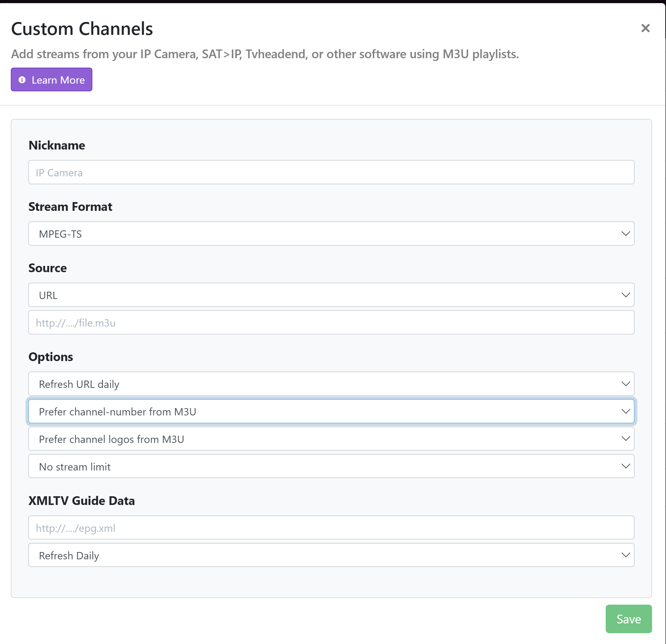Open the No stream limit dropdown
Image resolution: width=666 pixels, height=644 pixels.
tap(331, 466)
